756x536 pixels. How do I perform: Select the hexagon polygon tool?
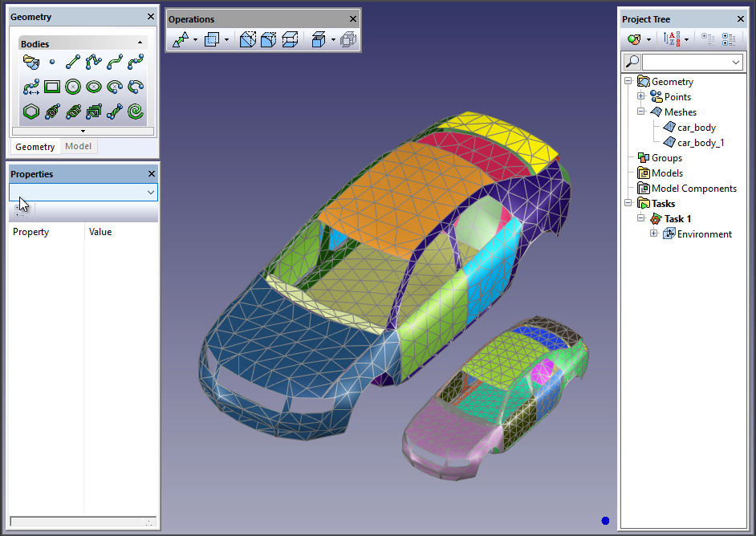click(31, 112)
